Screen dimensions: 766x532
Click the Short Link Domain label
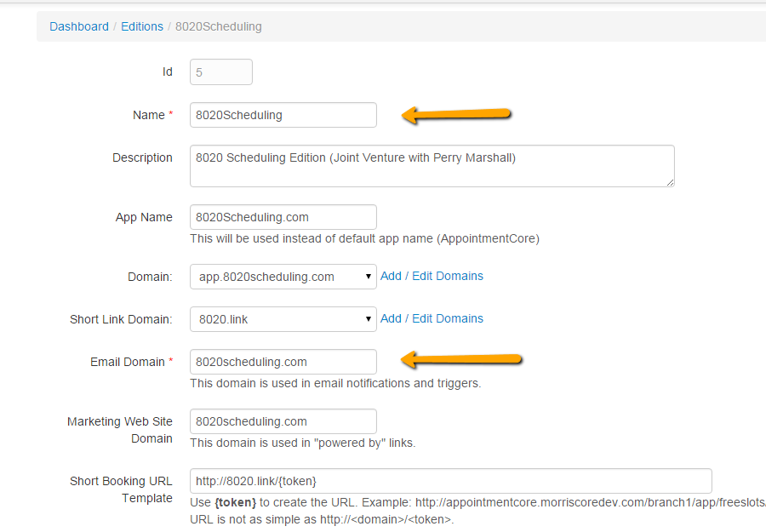[x=121, y=319]
